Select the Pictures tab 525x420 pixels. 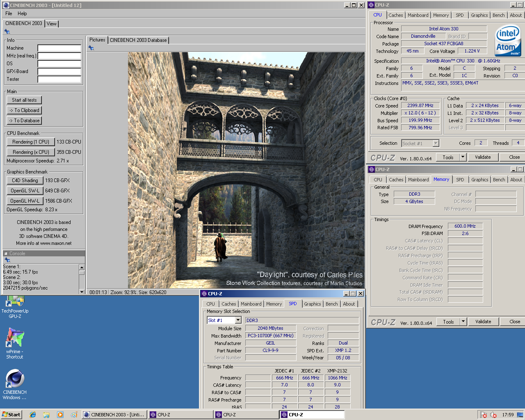pos(97,40)
